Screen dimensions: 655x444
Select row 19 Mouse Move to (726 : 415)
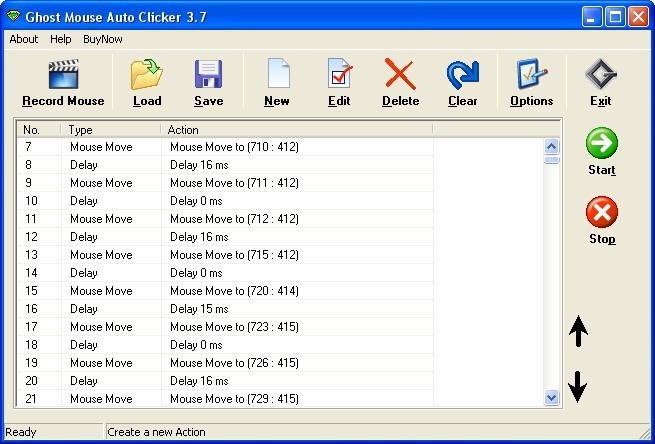pos(225,363)
